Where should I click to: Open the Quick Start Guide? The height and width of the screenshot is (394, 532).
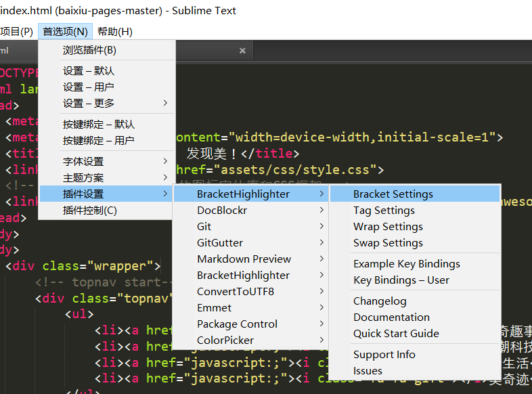(396, 333)
